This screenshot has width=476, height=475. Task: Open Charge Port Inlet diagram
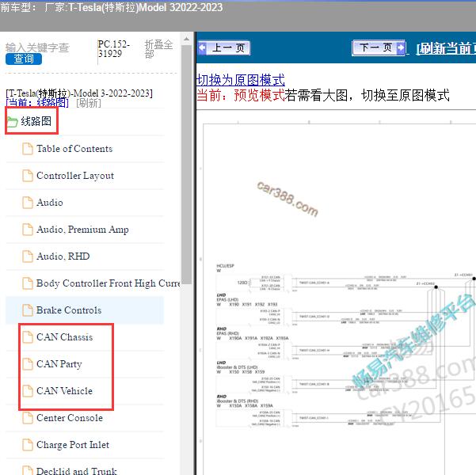pyautogui.click(x=73, y=445)
